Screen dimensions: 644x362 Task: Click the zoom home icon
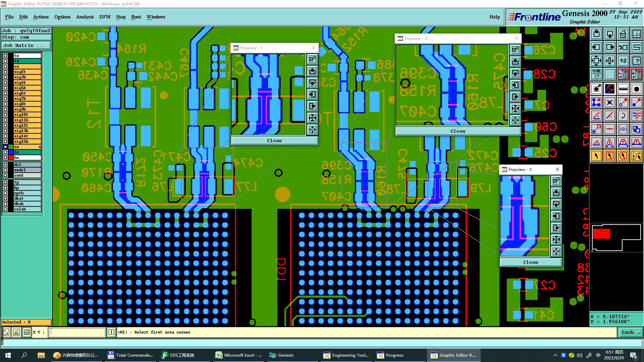coord(623,34)
